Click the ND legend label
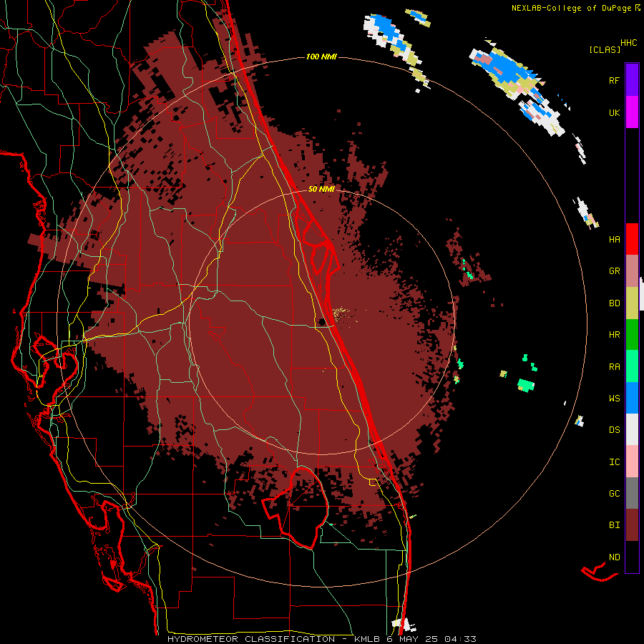The image size is (644, 644). (614, 557)
